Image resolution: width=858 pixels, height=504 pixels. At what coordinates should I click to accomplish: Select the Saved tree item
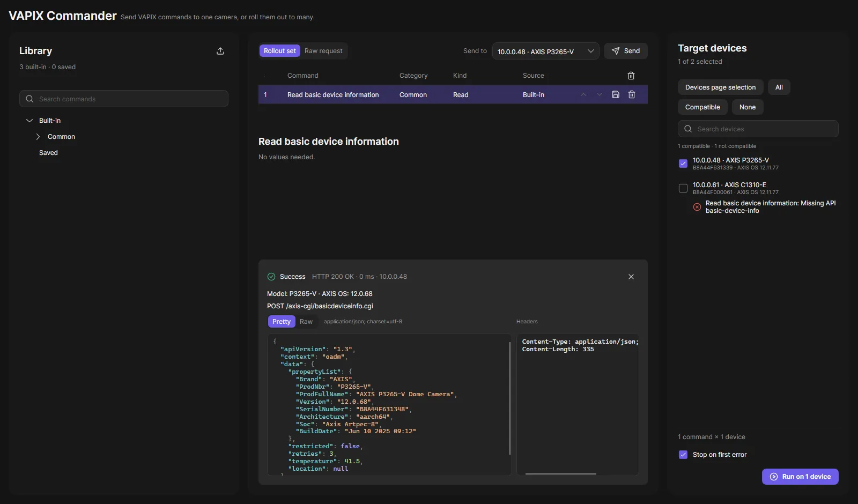pyautogui.click(x=48, y=153)
